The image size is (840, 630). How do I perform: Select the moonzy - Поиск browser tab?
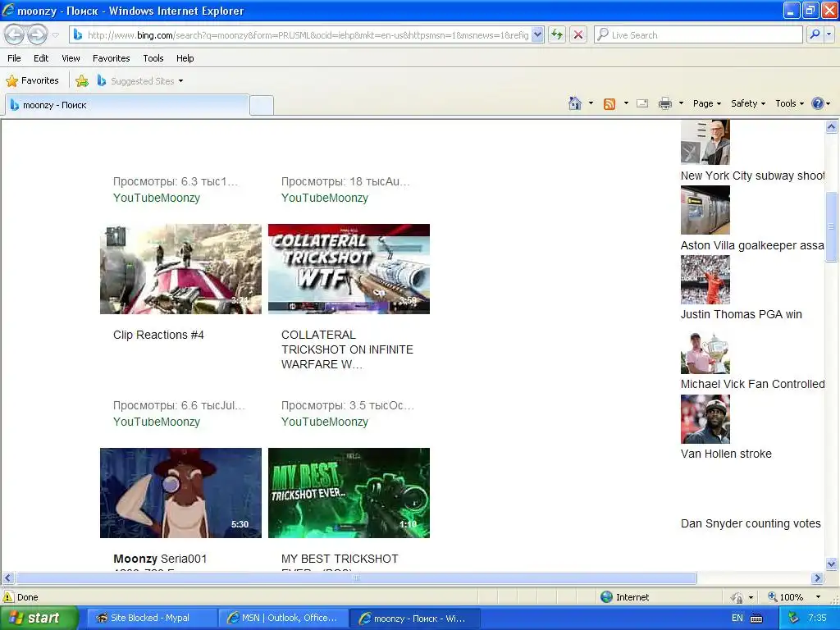click(127, 105)
